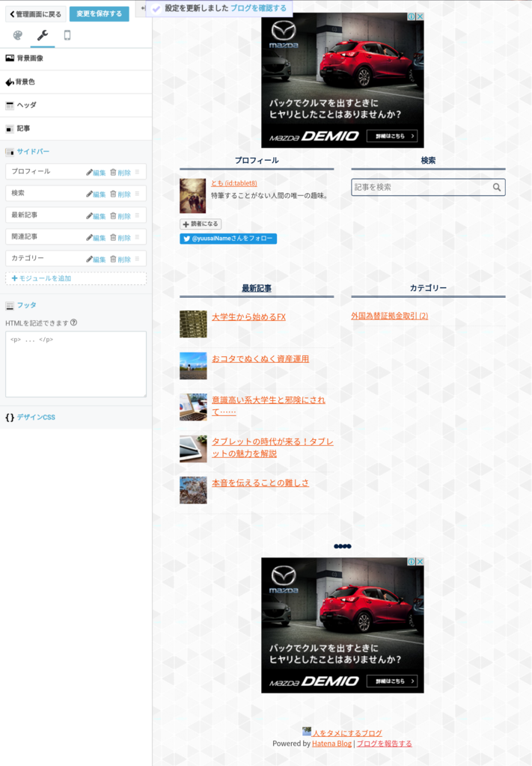Edit the 最新記事 module
This screenshot has width=532, height=766.
coord(97,216)
